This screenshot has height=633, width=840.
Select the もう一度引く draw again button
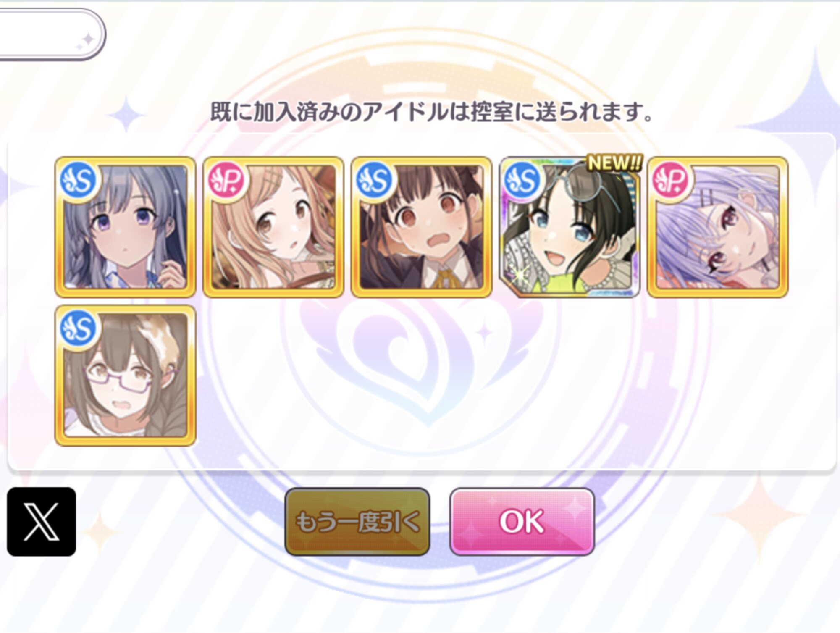[x=357, y=522]
